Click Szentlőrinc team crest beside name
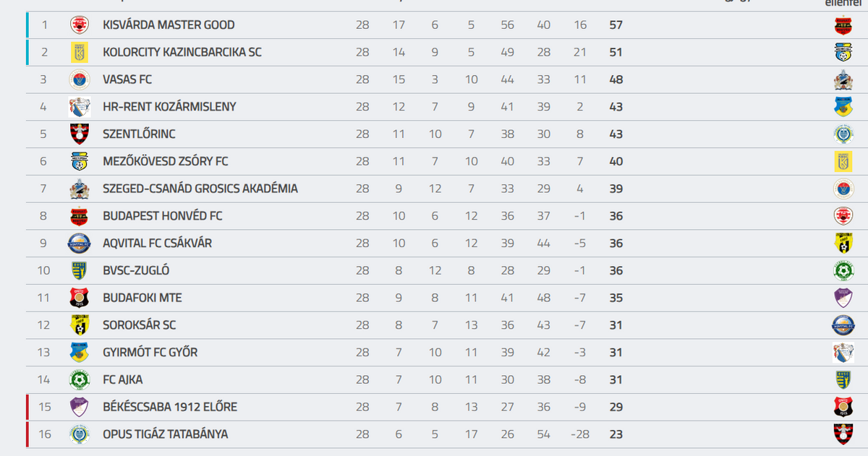868x456 pixels. coord(79,134)
